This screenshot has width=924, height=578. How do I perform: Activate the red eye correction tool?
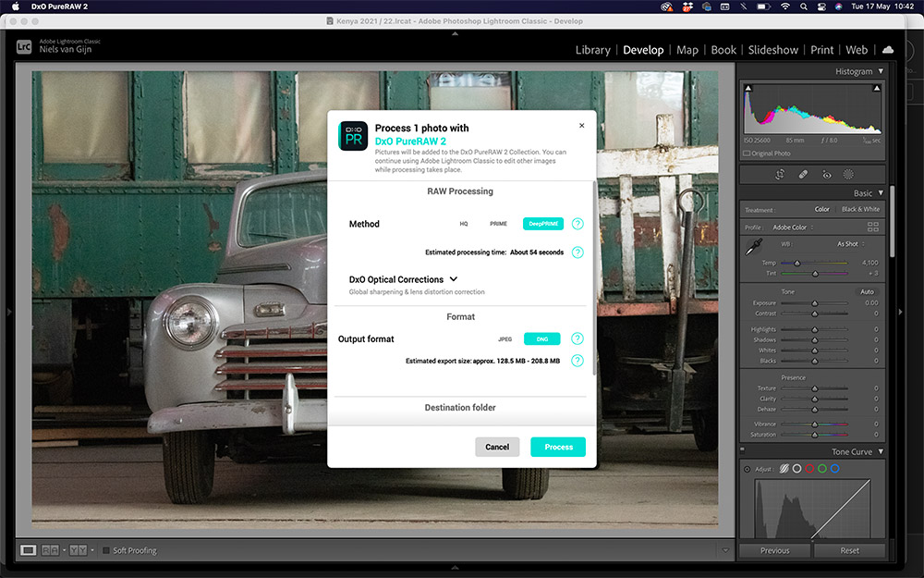click(x=826, y=175)
